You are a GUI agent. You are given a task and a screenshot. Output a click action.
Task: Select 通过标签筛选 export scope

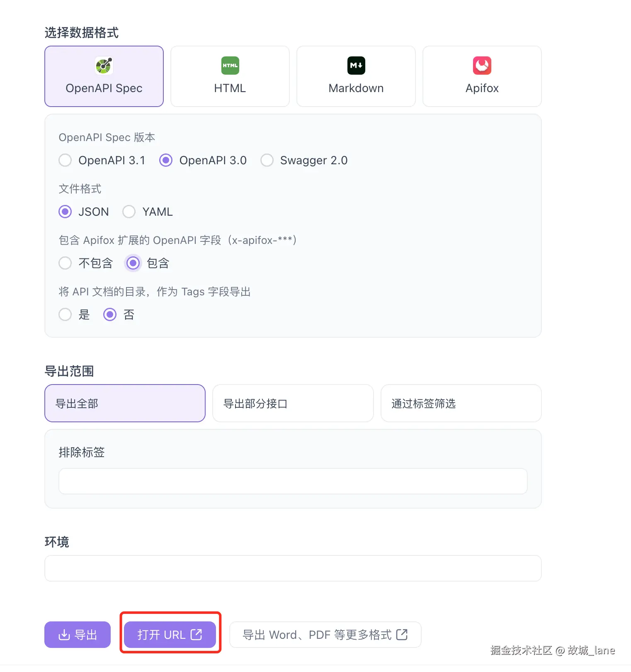pyautogui.click(x=461, y=403)
